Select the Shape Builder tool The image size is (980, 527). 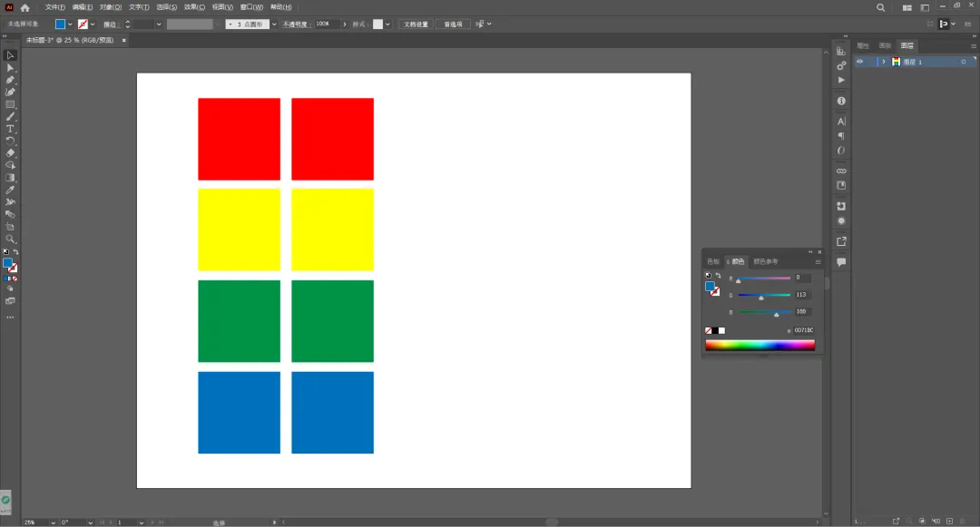(x=10, y=165)
